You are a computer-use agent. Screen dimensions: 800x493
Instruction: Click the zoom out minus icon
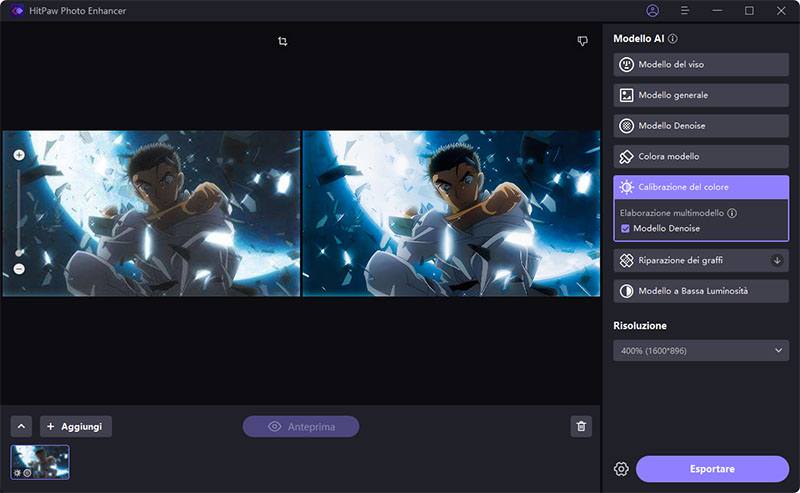(x=19, y=269)
